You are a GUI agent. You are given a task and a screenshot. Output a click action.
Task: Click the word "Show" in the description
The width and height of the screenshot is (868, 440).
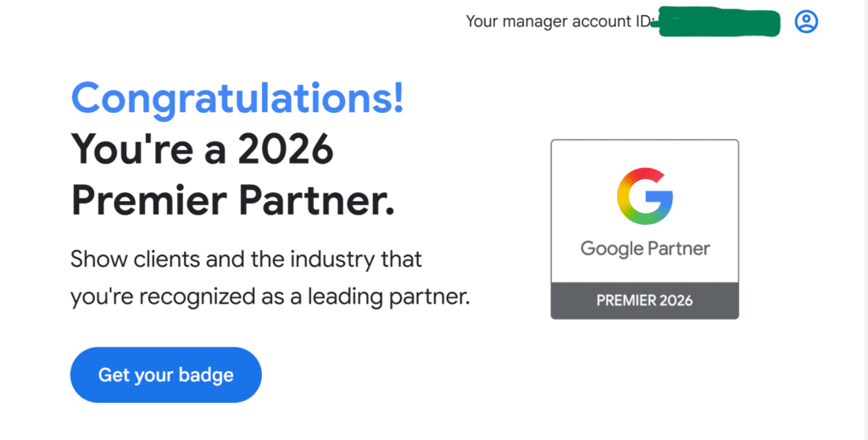[x=93, y=258]
